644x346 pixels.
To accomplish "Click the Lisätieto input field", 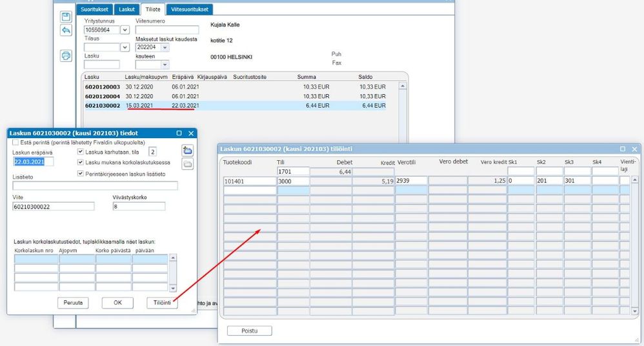I will 96,186.
